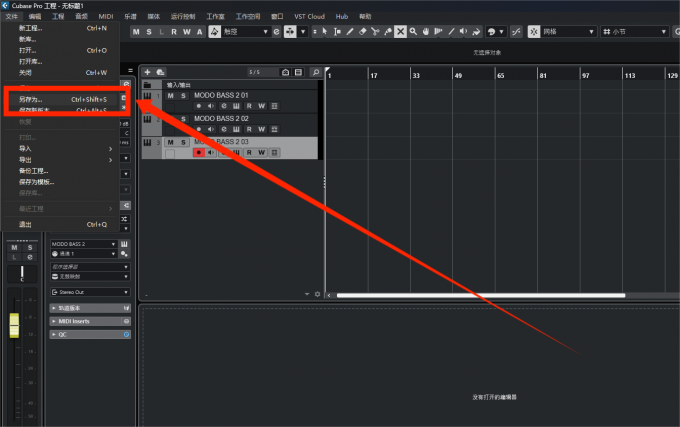
Task: Select the Mute X tool
Action: click(x=400, y=32)
